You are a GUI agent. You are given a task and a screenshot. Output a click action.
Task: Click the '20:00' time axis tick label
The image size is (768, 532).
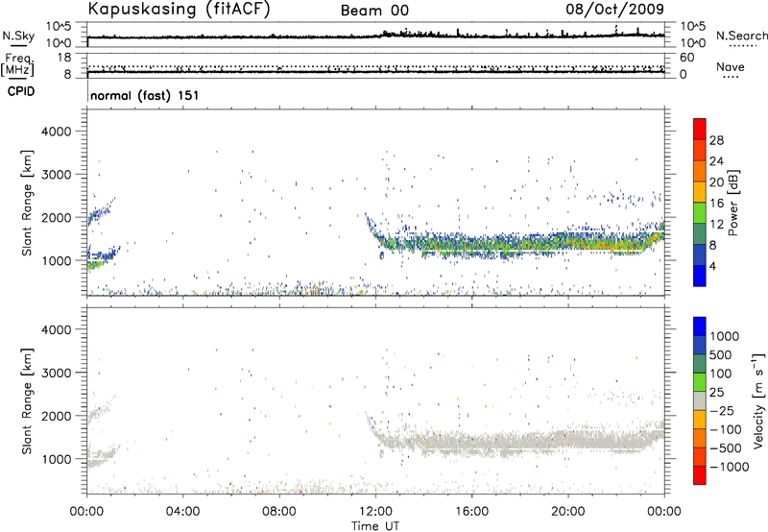[567, 512]
